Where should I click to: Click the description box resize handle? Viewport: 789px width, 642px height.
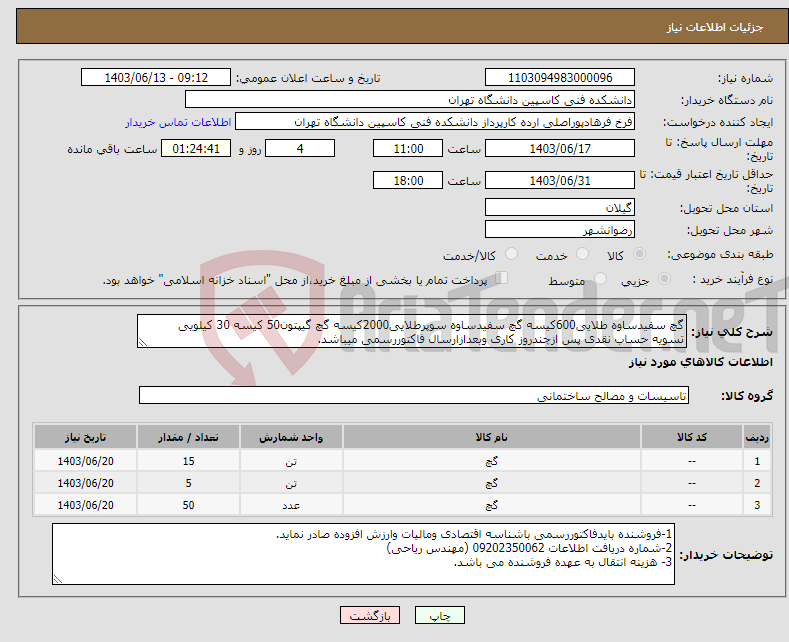pos(143,343)
